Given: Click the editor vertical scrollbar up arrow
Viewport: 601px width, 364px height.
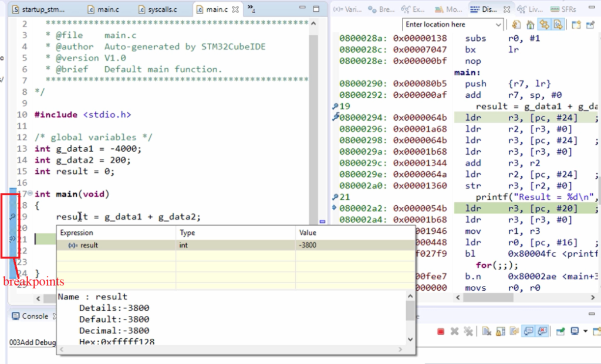Looking at the screenshot, I should point(313,23).
